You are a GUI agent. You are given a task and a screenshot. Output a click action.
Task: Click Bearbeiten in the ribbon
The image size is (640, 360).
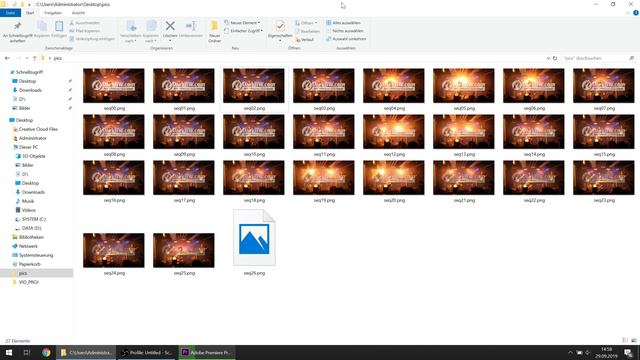[x=307, y=31]
